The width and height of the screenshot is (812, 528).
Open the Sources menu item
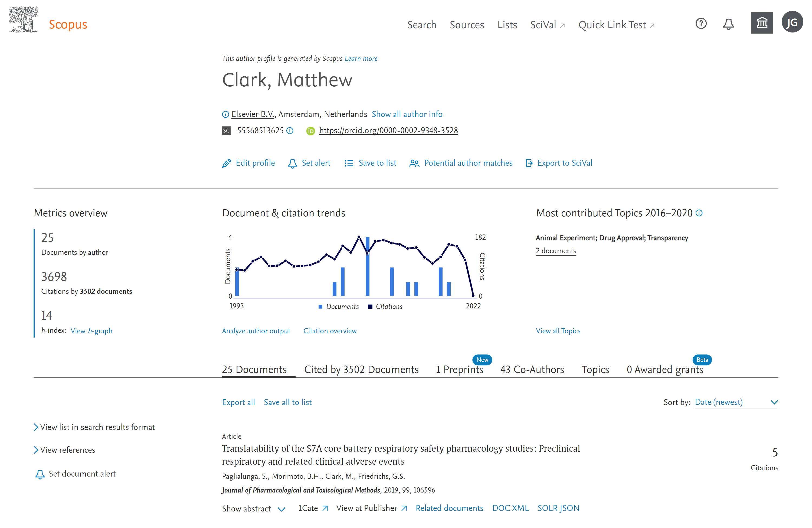pos(467,25)
